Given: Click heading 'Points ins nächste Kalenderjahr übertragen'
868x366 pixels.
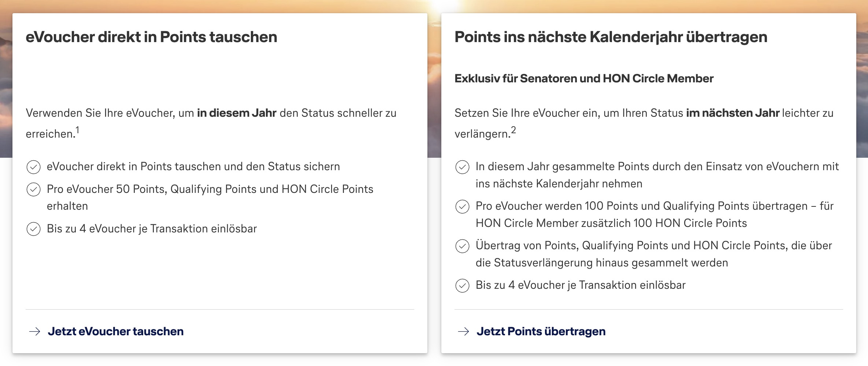Looking at the screenshot, I should pyautogui.click(x=611, y=37).
